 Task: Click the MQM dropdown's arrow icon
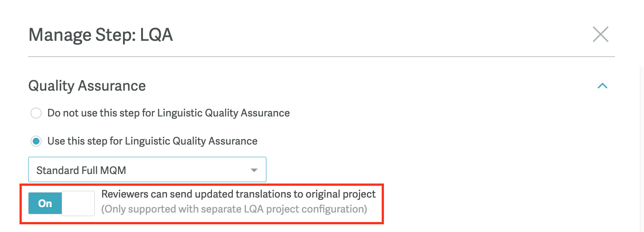point(254,170)
